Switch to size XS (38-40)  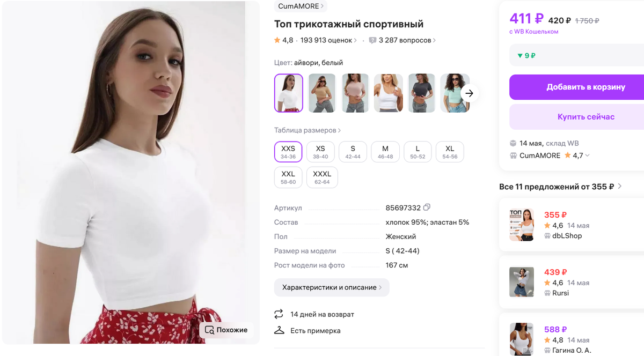point(320,152)
